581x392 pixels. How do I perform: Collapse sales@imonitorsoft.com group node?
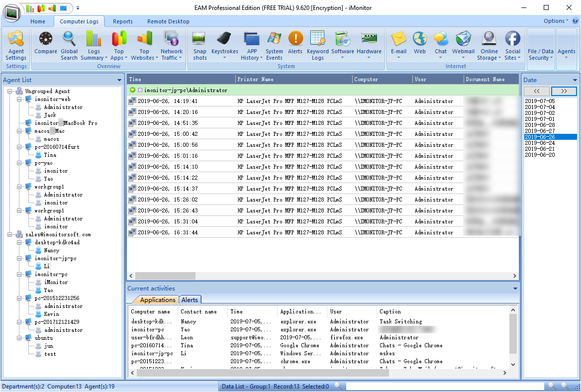pyautogui.click(x=9, y=234)
